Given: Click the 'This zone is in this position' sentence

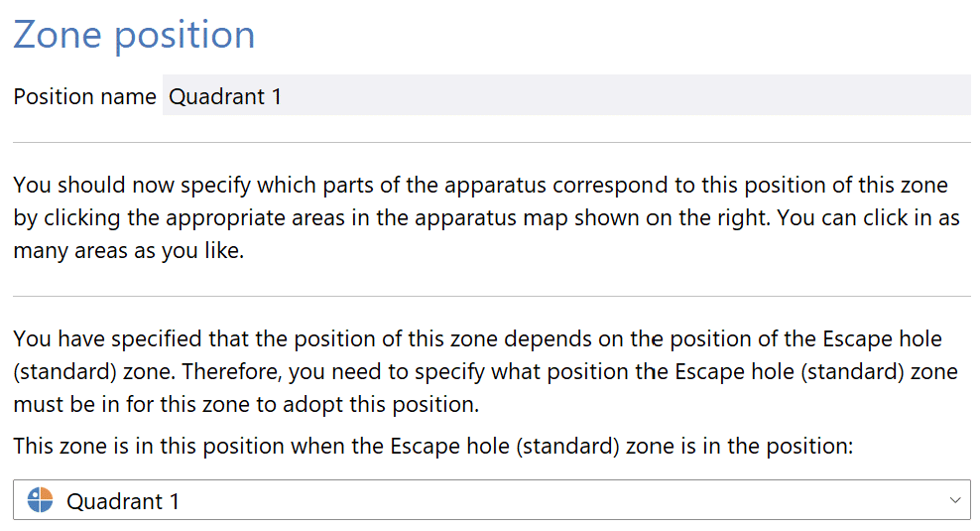Looking at the screenshot, I should (x=433, y=446).
